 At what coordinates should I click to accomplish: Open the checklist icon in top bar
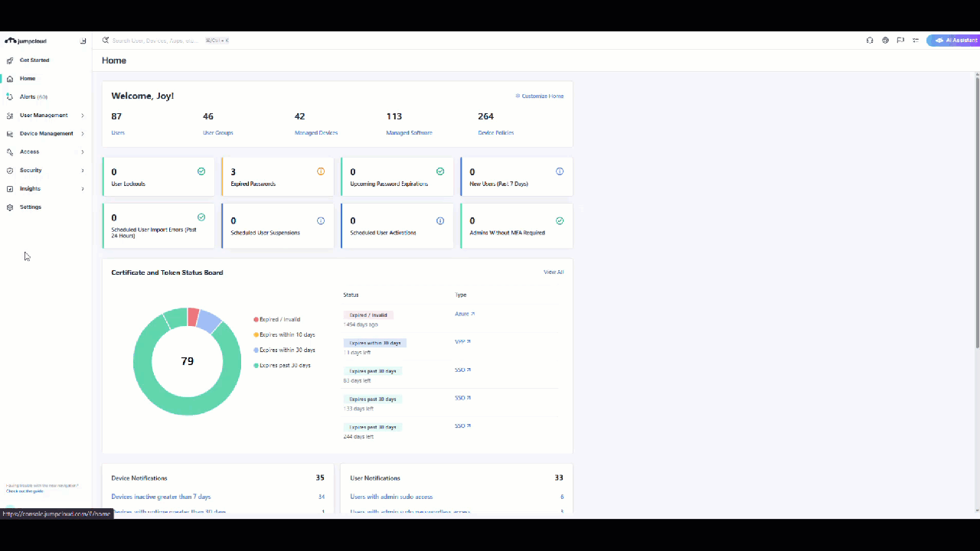point(916,41)
